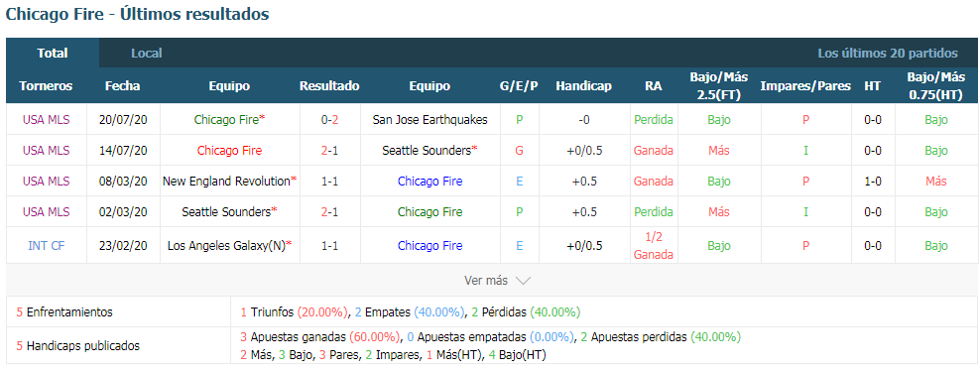Click the Ver más text
This screenshot has height=371, width=980.
pyautogui.click(x=486, y=281)
